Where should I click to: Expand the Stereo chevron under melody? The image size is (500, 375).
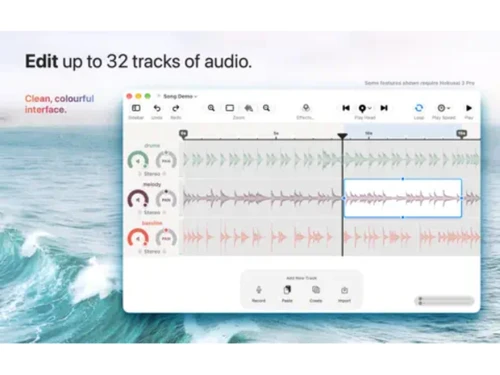point(140,212)
